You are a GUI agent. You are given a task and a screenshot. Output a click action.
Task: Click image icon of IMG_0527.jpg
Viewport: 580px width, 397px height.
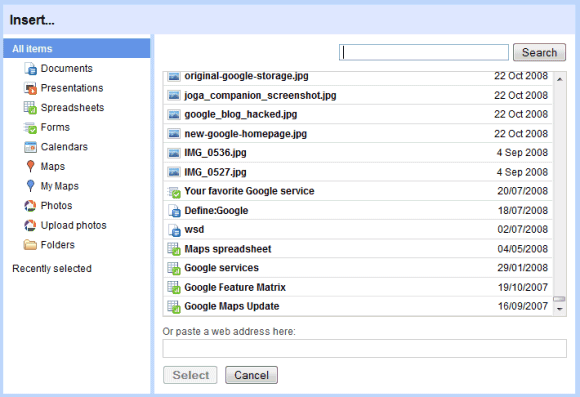173,172
